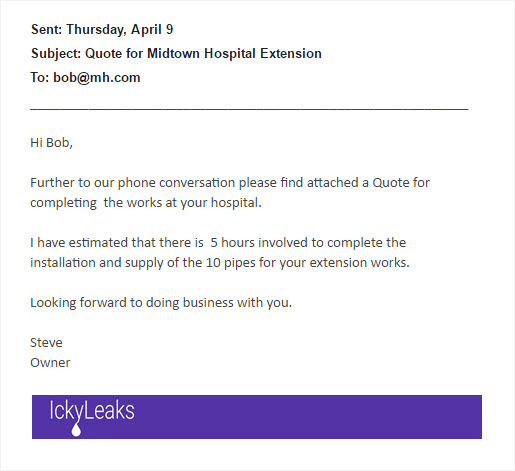This screenshot has width=515, height=471.
Task: Click the Sent: Thursday, April 9 line
Action: [102, 30]
